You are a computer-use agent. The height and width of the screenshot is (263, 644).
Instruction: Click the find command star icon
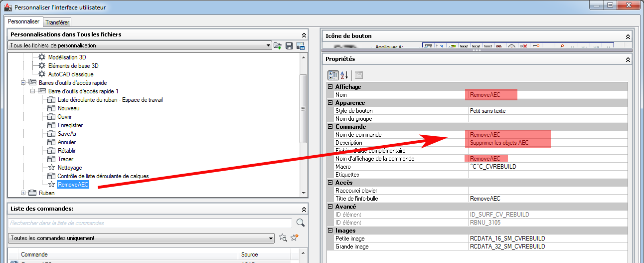pyautogui.click(x=283, y=238)
